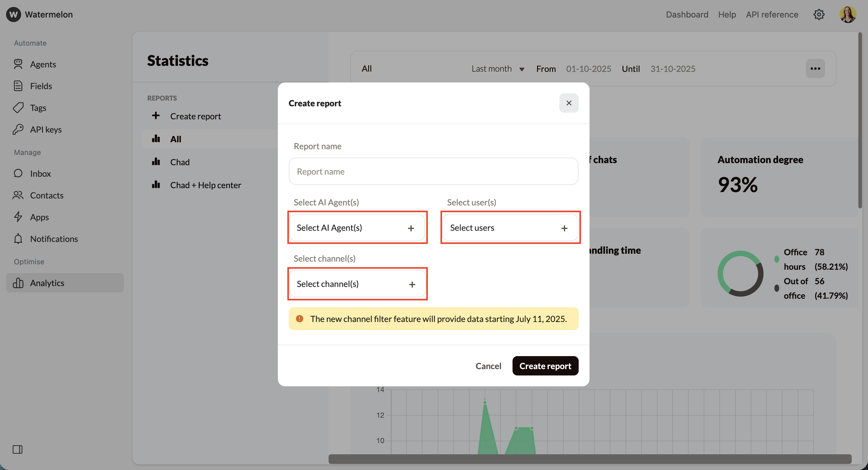Open the Tags section

point(38,108)
